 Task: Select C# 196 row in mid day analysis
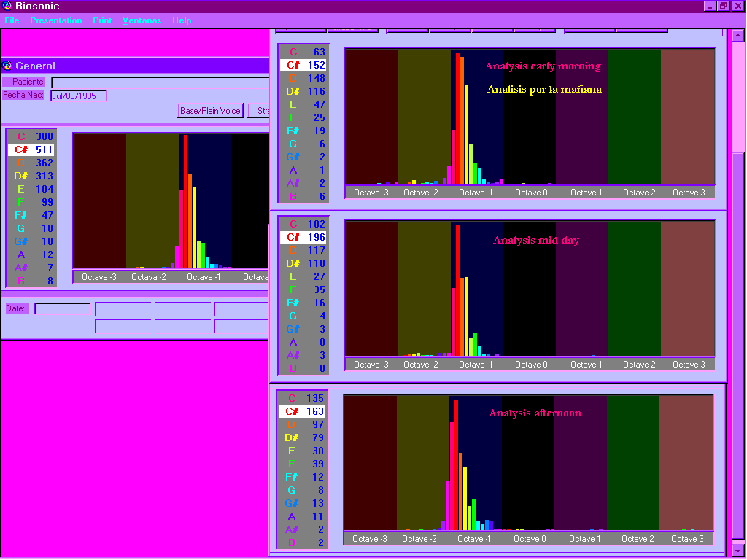[303, 237]
